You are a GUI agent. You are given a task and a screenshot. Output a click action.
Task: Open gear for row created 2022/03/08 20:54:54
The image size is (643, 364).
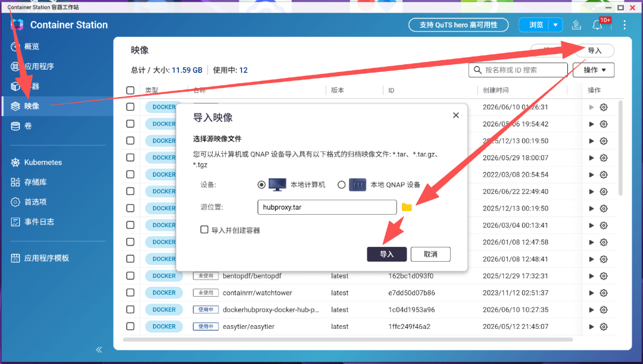coord(604,175)
